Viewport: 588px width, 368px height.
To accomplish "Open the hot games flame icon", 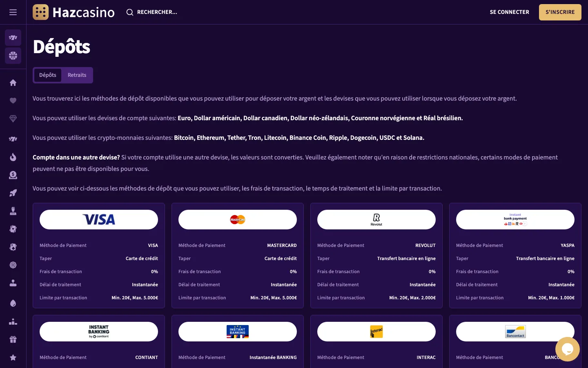I will point(13,157).
